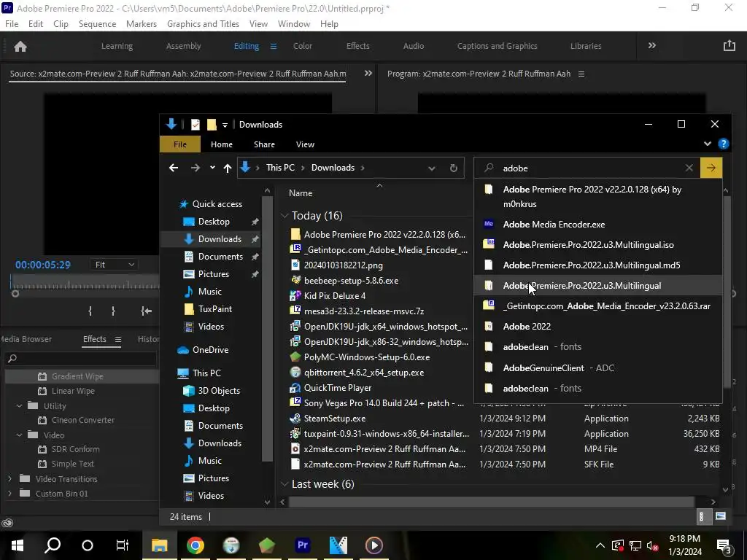Open Windows Start menu
This screenshot has height=560, width=747.
click(18, 545)
